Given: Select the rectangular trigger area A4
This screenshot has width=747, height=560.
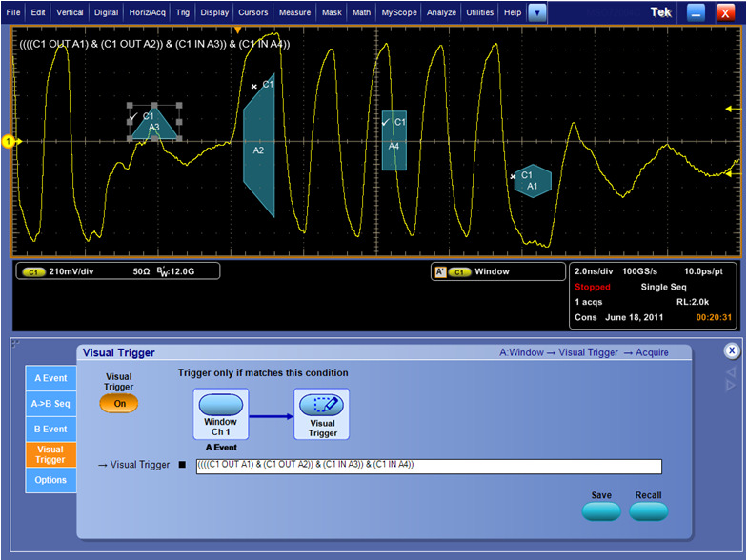Looking at the screenshot, I should click(x=394, y=145).
